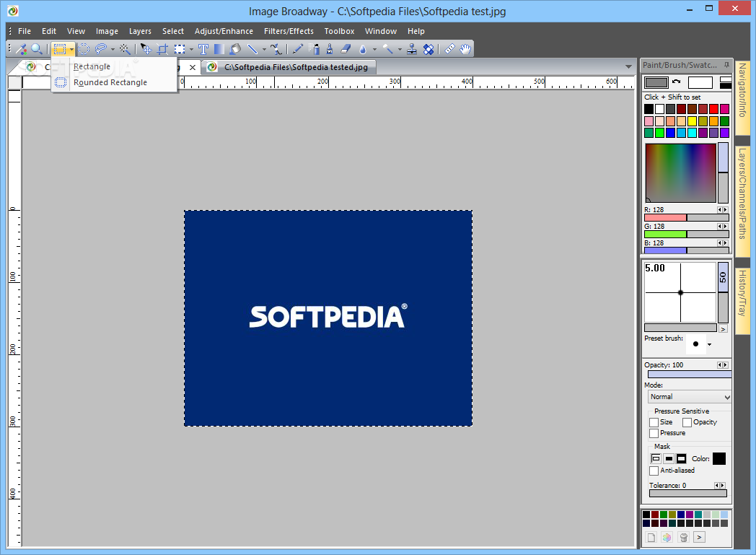
Task: Select the Dodge tool
Action: [387, 48]
